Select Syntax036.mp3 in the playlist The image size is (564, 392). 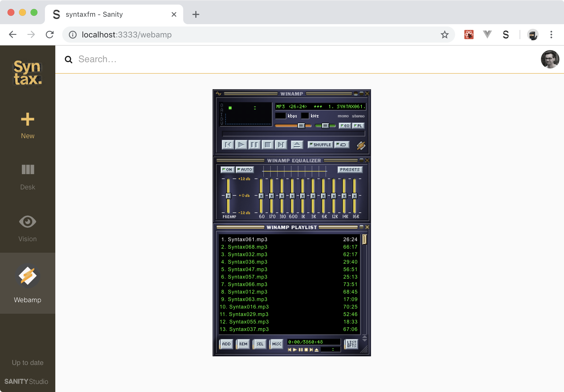point(247,262)
